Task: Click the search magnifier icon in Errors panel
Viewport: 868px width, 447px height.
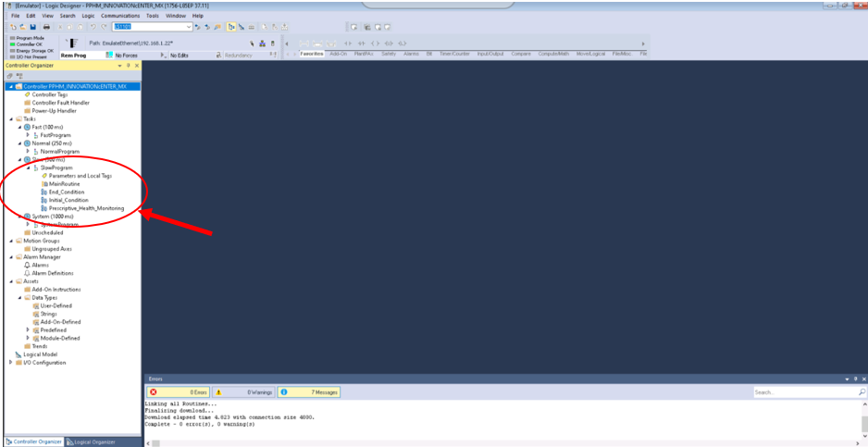Action: tap(862, 391)
